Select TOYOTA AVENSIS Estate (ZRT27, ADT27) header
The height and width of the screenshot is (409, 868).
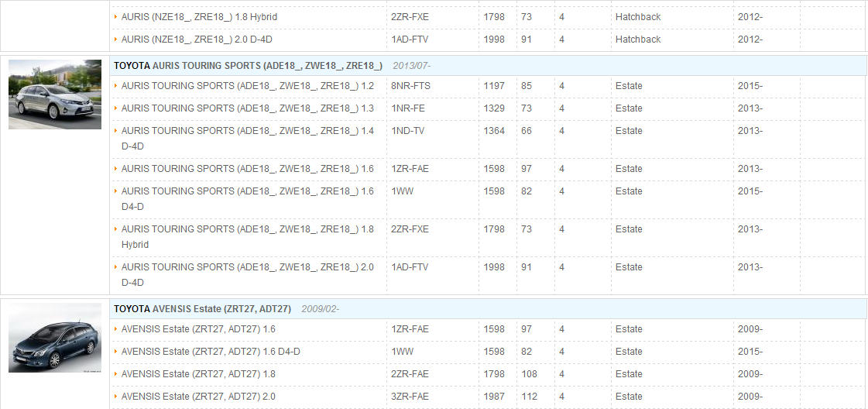[x=203, y=309]
